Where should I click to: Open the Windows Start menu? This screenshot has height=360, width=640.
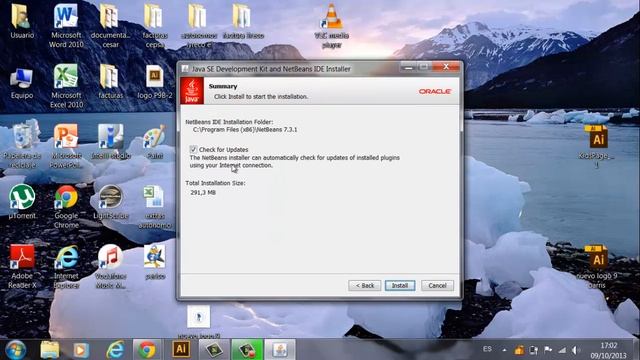tap(16, 350)
